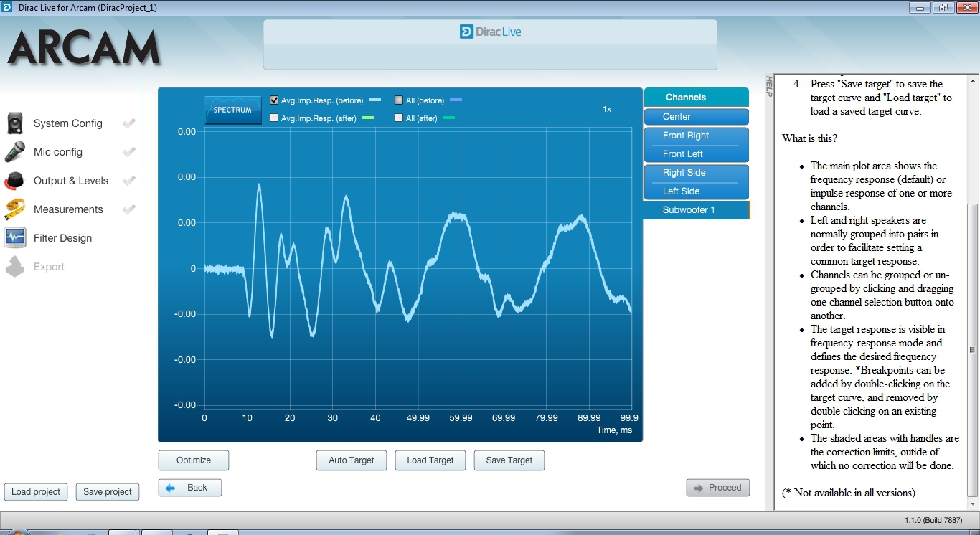Select the Center channel
Image resolution: width=980 pixels, height=535 pixels.
[x=696, y=117]
